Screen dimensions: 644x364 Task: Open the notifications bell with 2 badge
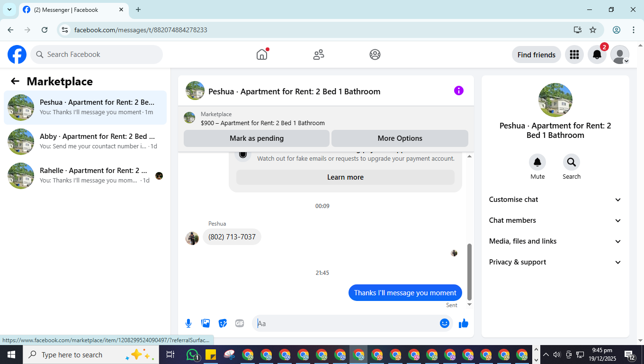coord(597,55)
